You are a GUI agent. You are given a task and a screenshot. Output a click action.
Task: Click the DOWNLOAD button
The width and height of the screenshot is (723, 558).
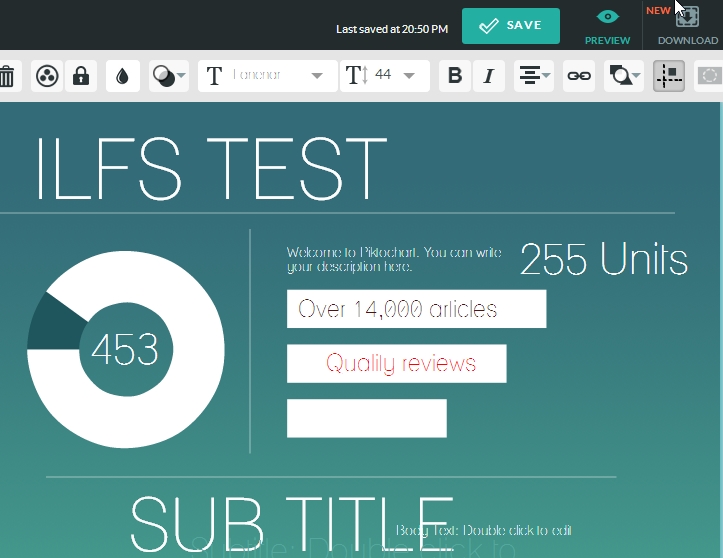pos(687,27)
